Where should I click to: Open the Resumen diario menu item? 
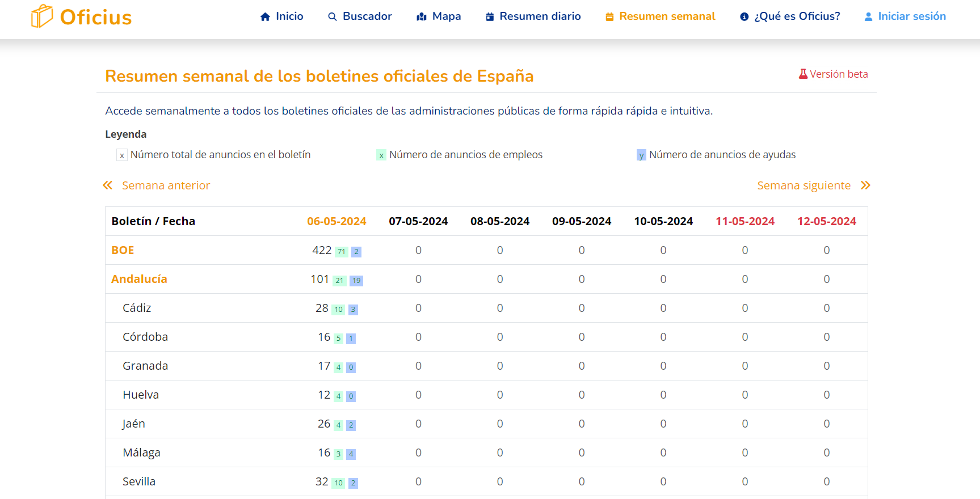[x=540, y=16]
